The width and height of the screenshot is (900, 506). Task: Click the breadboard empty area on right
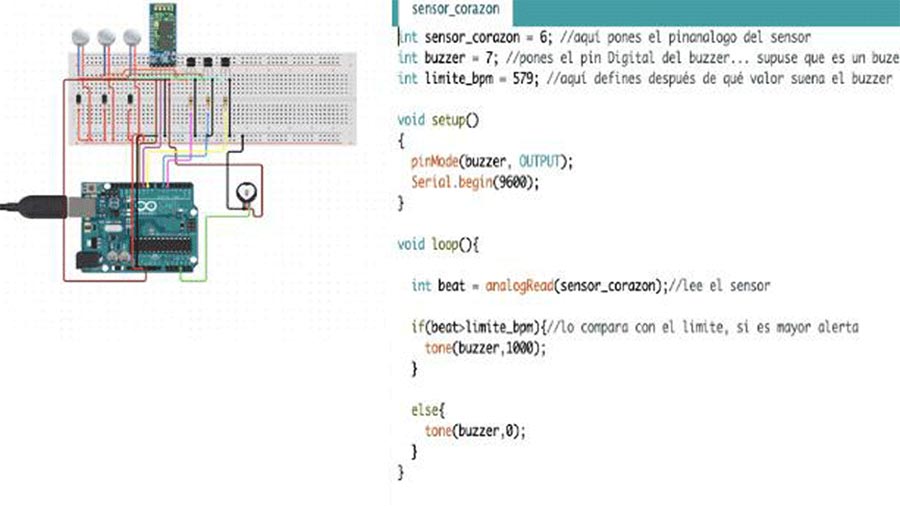tap(298, 98)
